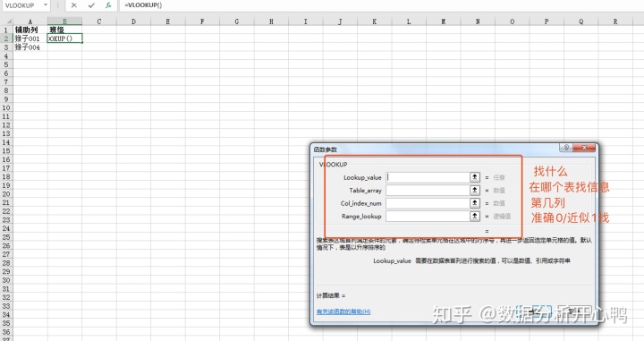Click the Col_index_num range selector icon

[475, 203]
